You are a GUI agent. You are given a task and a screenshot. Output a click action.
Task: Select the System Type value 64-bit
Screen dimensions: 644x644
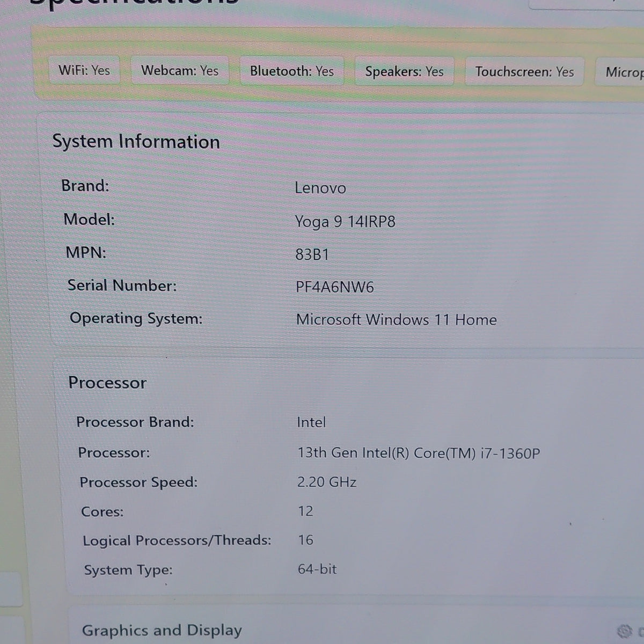[x=317, y=569]
